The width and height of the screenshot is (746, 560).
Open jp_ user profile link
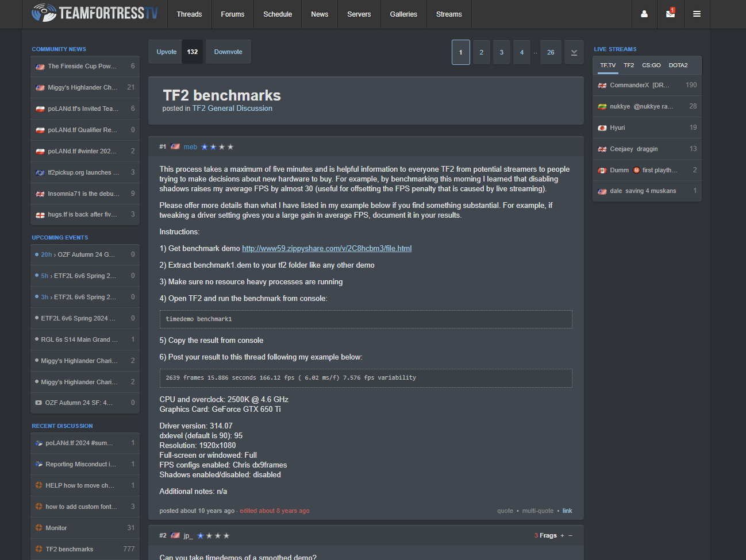pos(188,535)
